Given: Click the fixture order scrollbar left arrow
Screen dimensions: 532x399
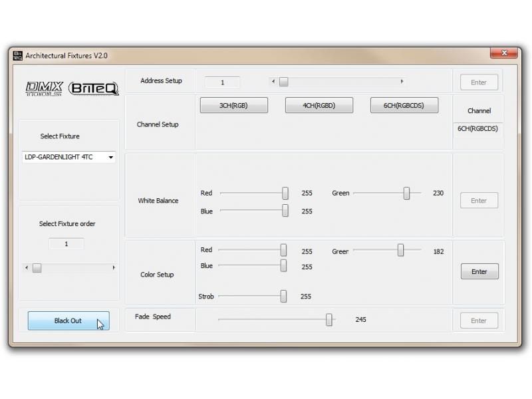Looking at the screenshot, I should [x=27, y=268].
